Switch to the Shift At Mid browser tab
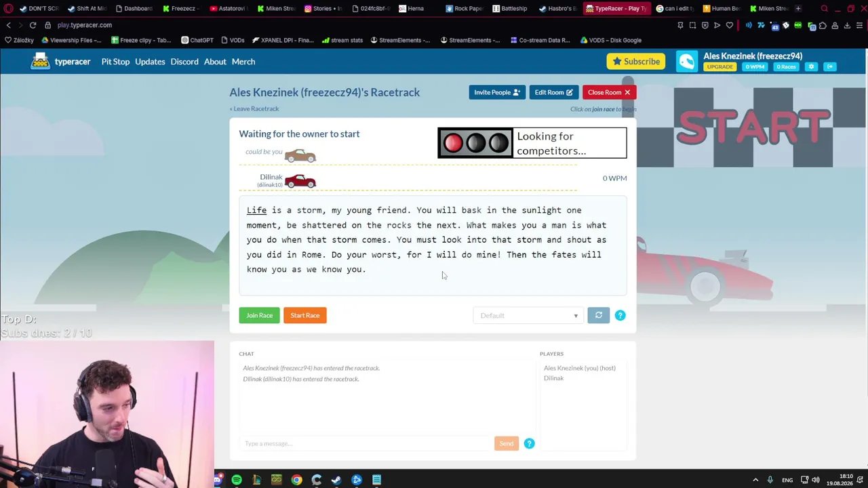The image size is (868, 488). 87,9
